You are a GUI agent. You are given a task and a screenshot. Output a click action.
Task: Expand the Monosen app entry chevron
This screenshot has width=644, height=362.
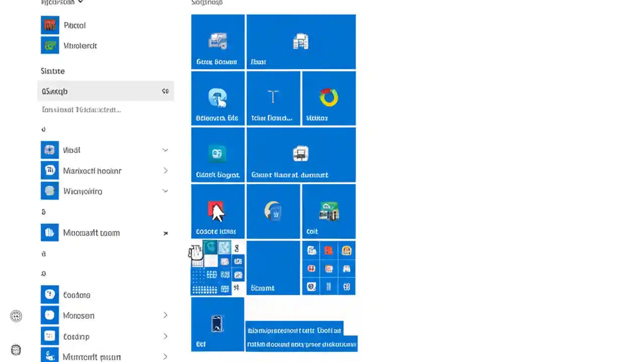pos(166,315)
